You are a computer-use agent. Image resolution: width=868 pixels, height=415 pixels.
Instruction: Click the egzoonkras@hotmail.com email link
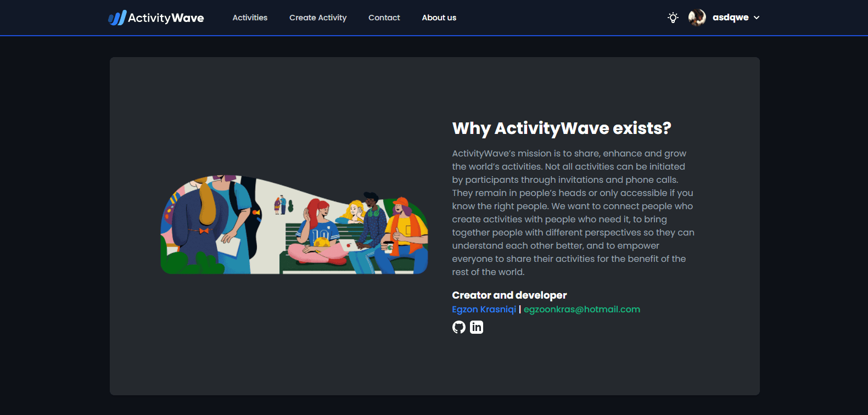pyautogui.click(x=581, y=310)
